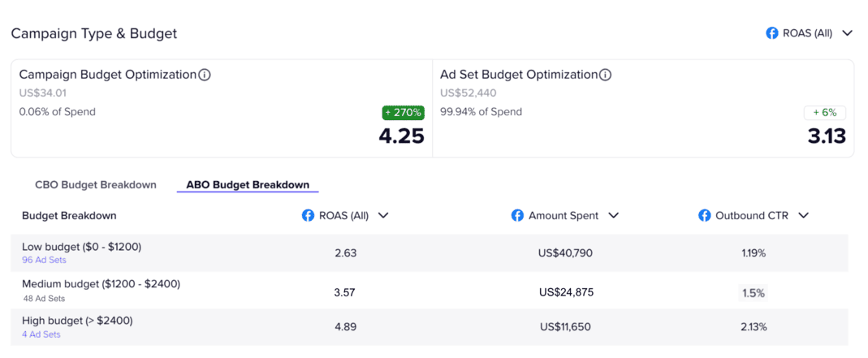Click Facebook icon in ROAS (All) column header
This screenshot has width=868, height=358.
click(x=308, y=216)
